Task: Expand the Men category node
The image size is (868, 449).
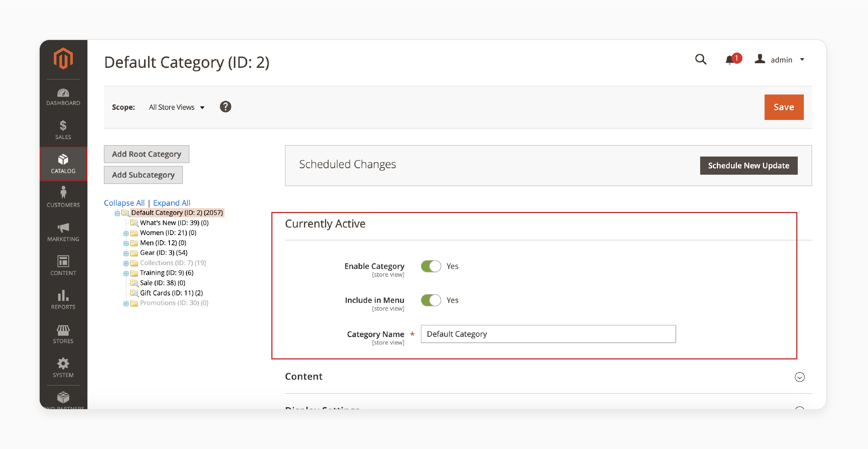Action: tap(126, 243)
